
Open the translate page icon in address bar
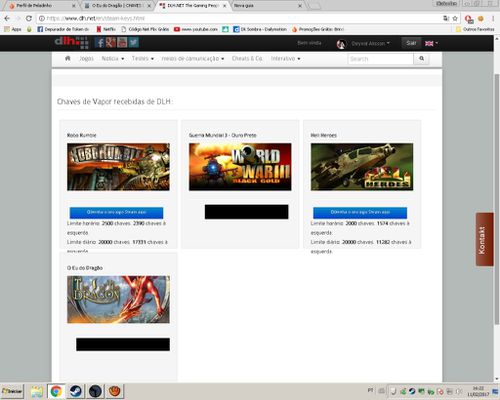tap(446, 19)
